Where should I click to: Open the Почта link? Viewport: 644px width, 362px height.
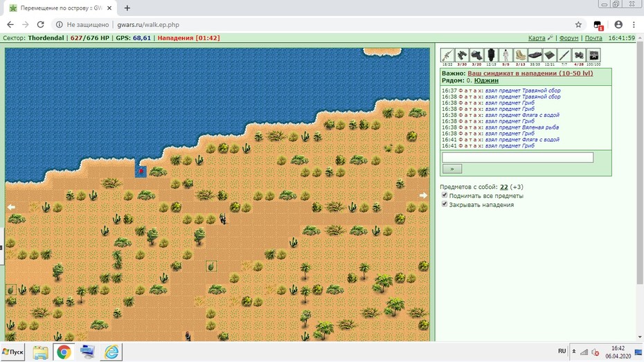593,38
